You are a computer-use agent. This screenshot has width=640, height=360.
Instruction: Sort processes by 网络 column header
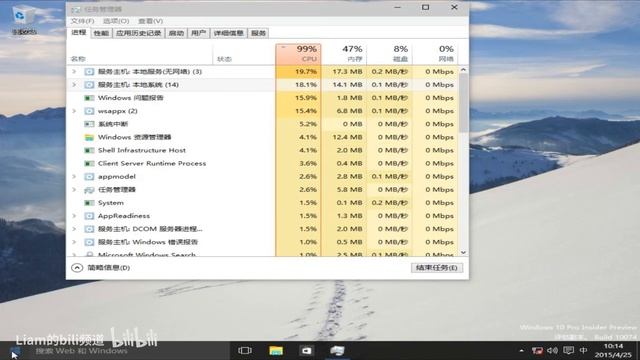click(x=435, y=54)
